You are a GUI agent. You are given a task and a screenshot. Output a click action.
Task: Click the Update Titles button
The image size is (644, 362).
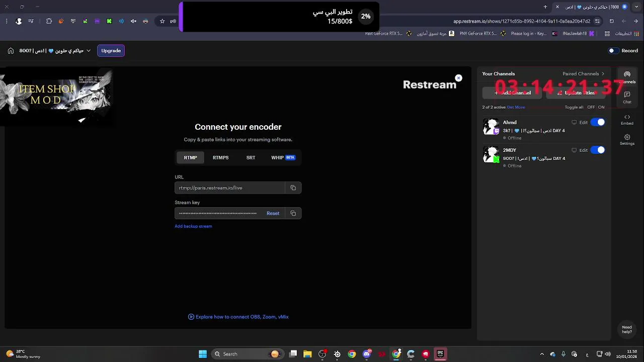(576, 93)
